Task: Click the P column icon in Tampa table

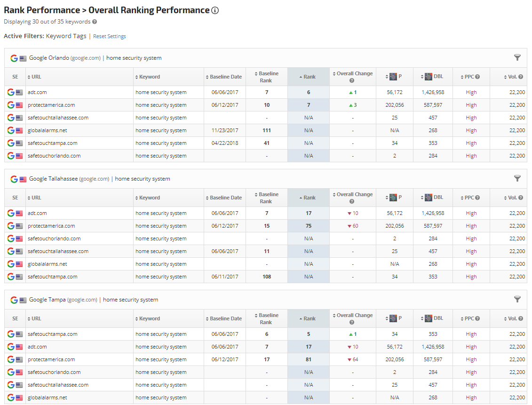Action: click(393, 318)
